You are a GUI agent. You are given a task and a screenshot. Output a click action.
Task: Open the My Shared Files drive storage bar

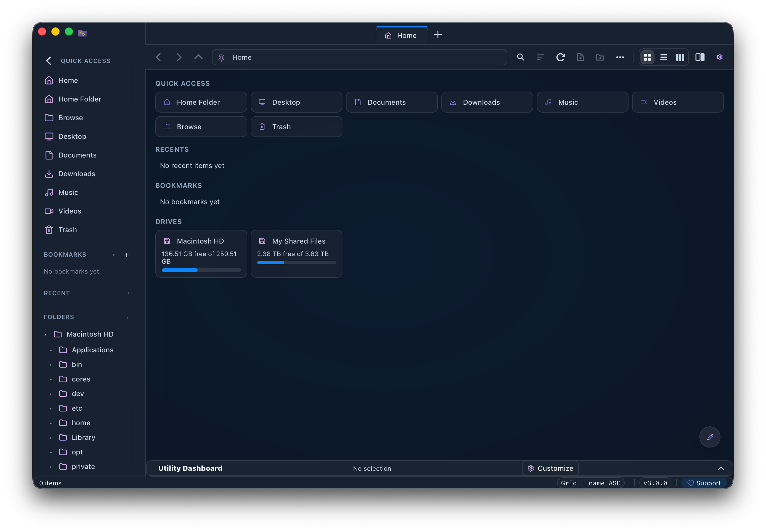click(296, 263)
